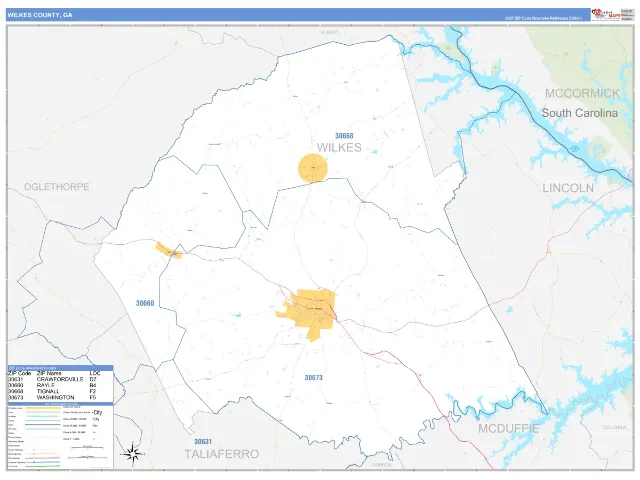Click the 'WILKES COUNTY, GA' title
Image resolution: width=640 pixels, height=480 pixels.
tap(40, 15)
